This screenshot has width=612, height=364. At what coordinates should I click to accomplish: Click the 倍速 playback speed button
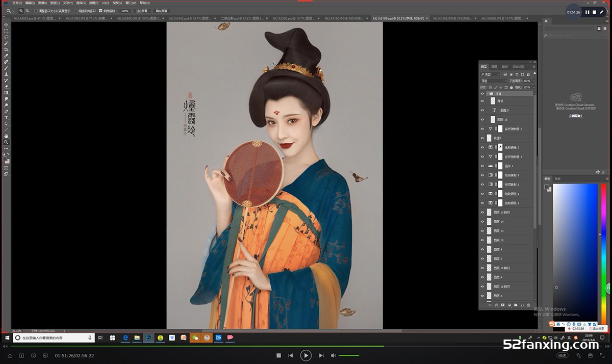tap(562, 355)
